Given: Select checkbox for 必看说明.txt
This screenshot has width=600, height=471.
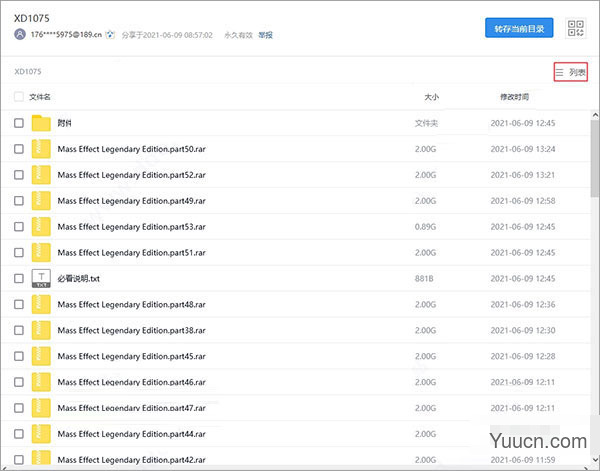Looking at the screenshot, I should (19, 278).
